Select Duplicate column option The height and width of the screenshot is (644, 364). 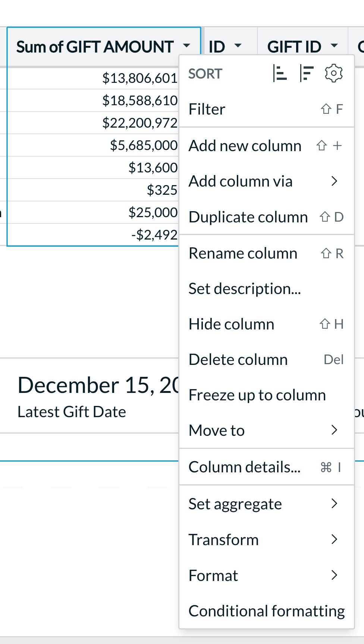coord(266,217)
